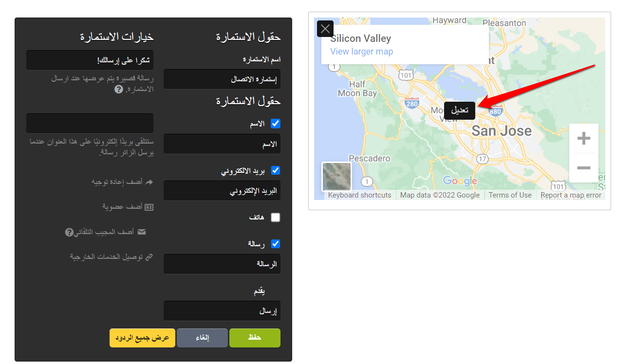This screenshot has width=634, height=364.
Task: Click the البريد الإلكتروني label input
Action: (x=222, y=191)
